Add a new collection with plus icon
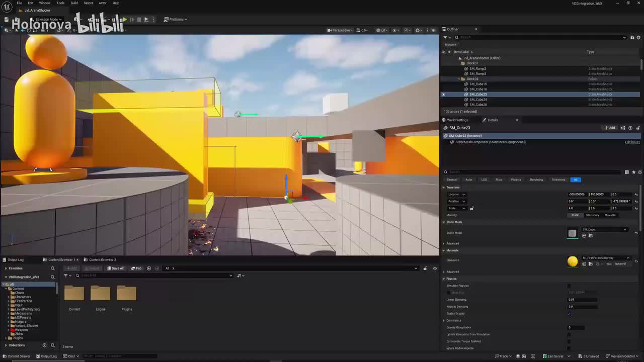Viewport: 644px width, 362px height. [x=44, y=345]
